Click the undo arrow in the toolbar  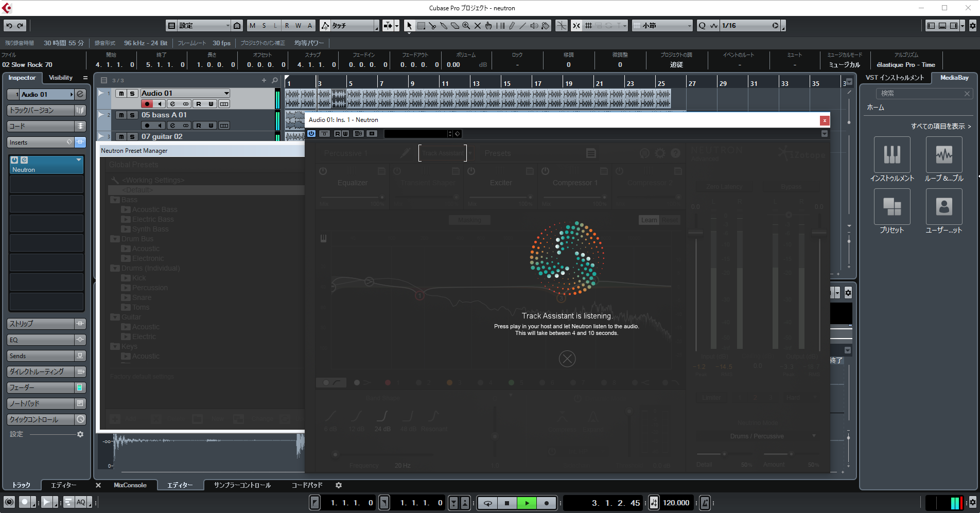click(x=9, y=26)
